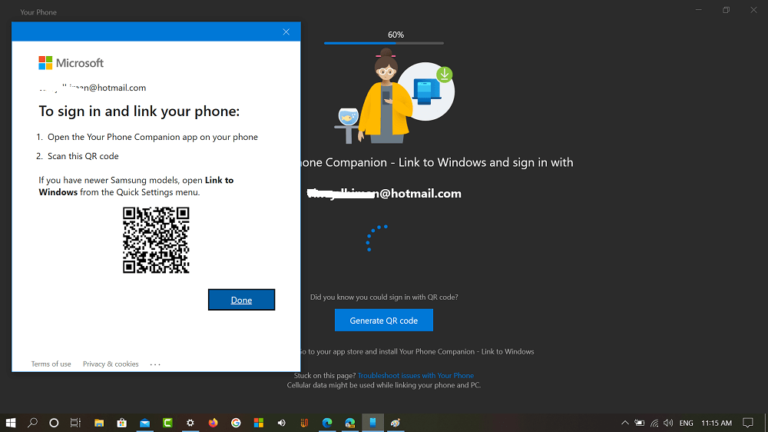The width and height of the screenshot is (768, 432).
Task: Open taskbar Search
Action: coord(32,423)
